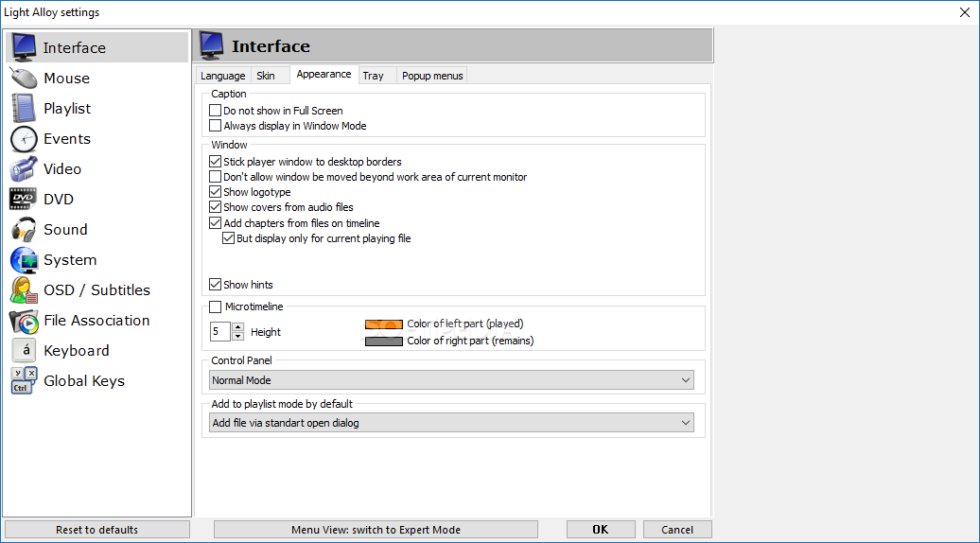Increase Microtimeline height with up arrow

(x=237, y=326)
